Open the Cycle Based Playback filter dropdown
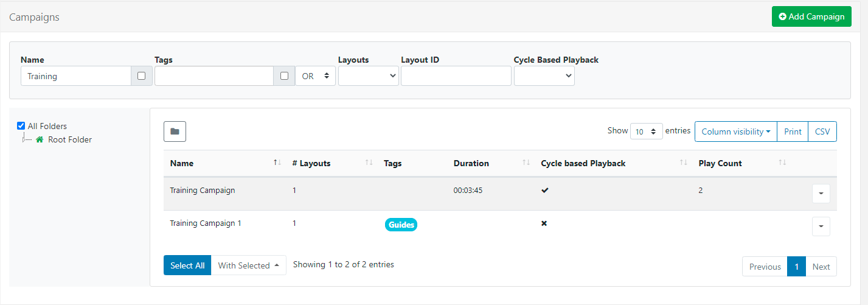Image resolution: width=868 pixels, height=305 pixels. pos(544,76)
